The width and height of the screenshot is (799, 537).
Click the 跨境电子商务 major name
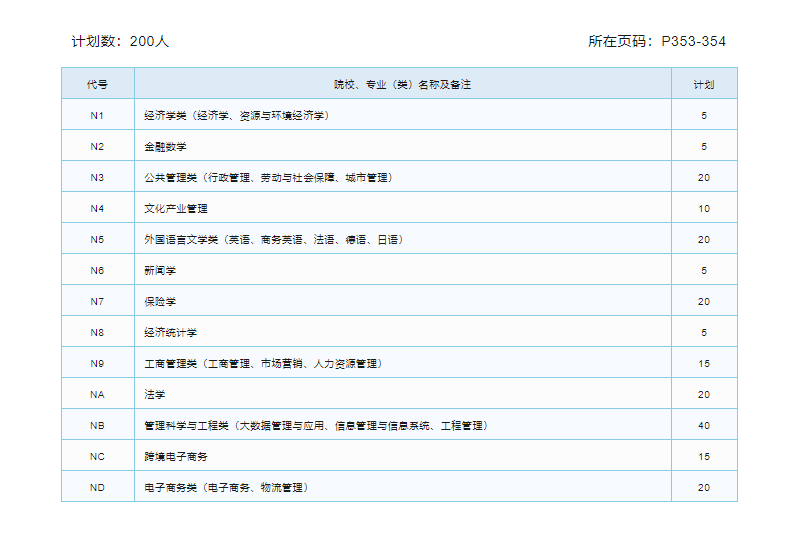(x=176, y=457)
